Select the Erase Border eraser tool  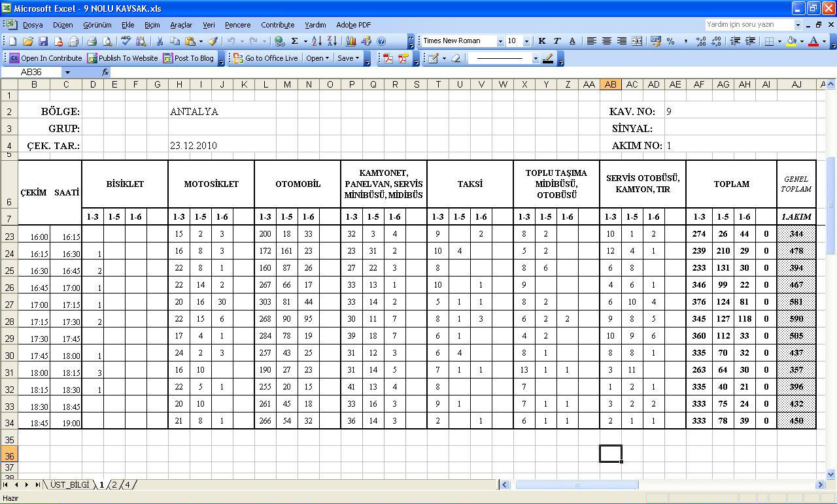[x=456, y=58]
